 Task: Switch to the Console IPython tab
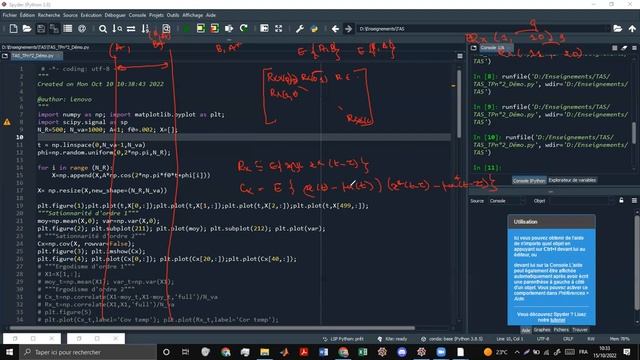[529, 180]
